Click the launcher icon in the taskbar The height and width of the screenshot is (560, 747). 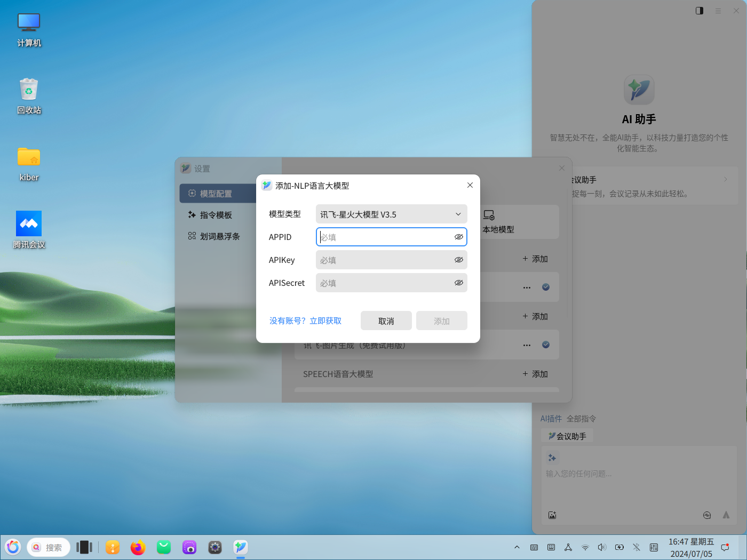(13, 547)
